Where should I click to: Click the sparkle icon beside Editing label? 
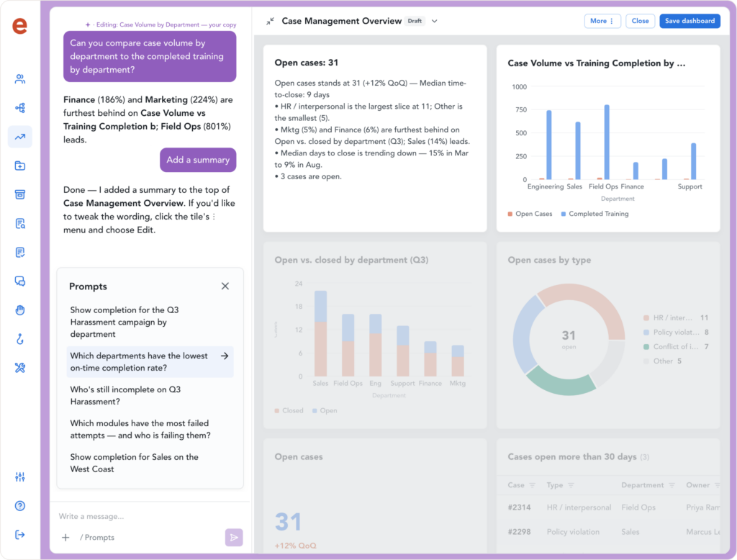tap(88, 25)
